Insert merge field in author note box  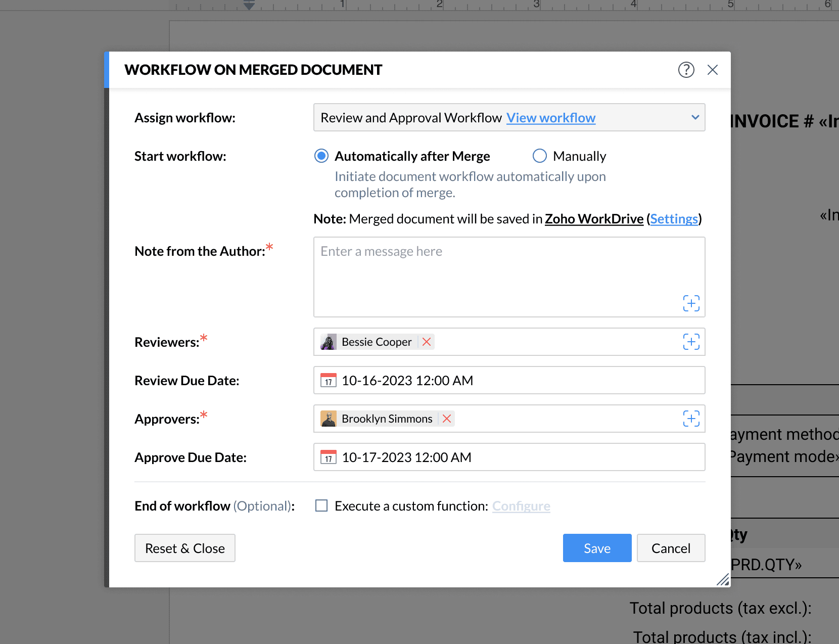tap(691, 303)
